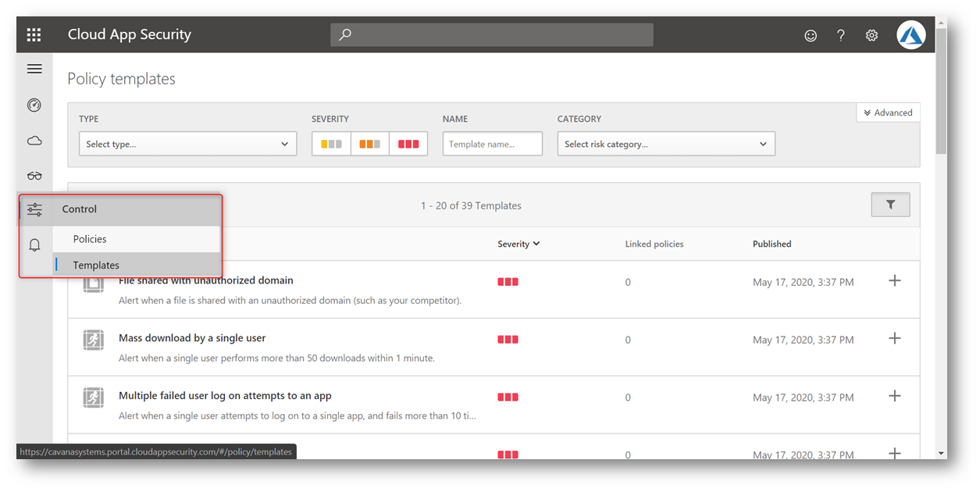Sort by the Severity column
The image size is (980, 492).
click(x=519, y=244)
